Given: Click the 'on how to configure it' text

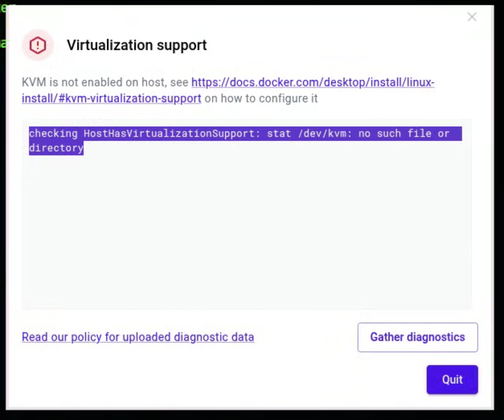Looking at the screenshot, I should pyautogui.click(x=261, y=99).
